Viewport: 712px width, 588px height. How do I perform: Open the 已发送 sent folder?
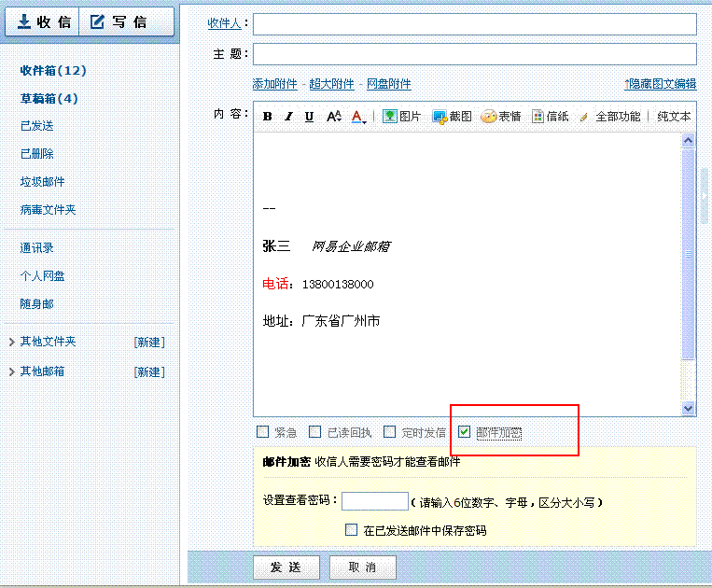pos(36,126)
